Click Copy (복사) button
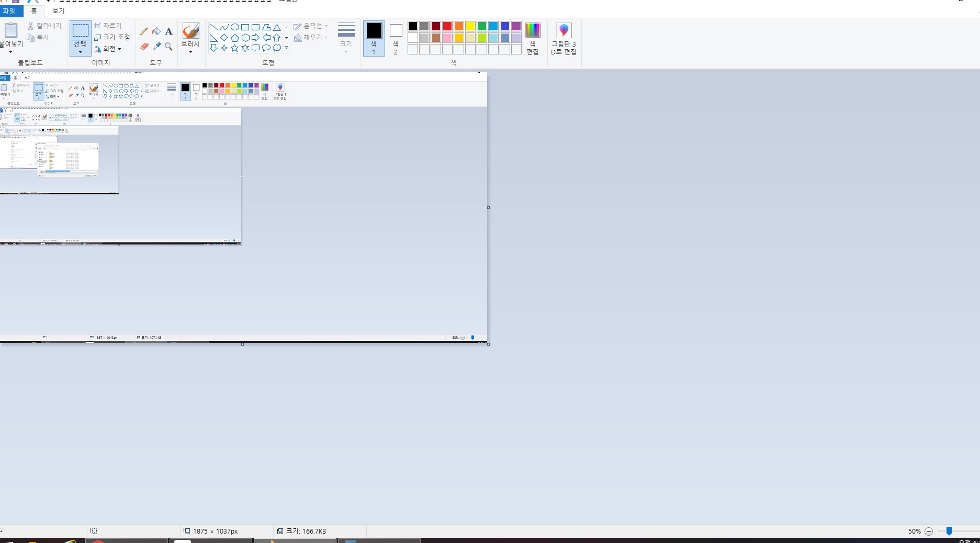 point(38,37)
